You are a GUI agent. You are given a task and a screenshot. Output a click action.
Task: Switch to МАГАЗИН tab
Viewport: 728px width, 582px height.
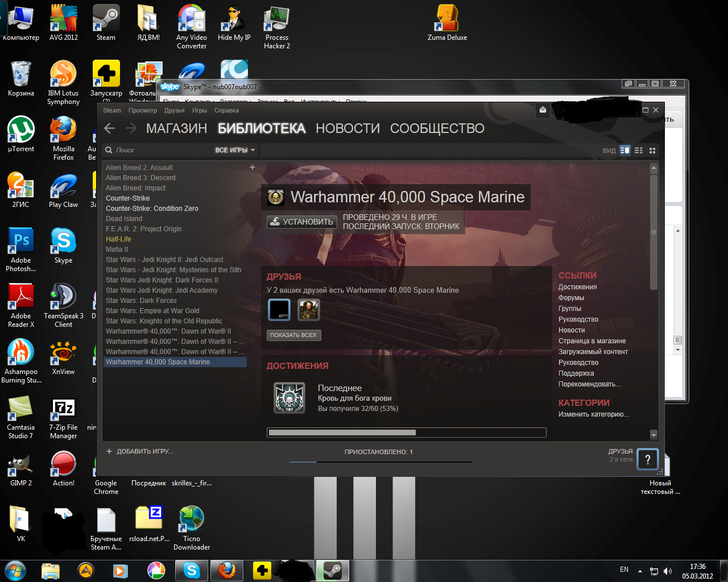point(176,128)
